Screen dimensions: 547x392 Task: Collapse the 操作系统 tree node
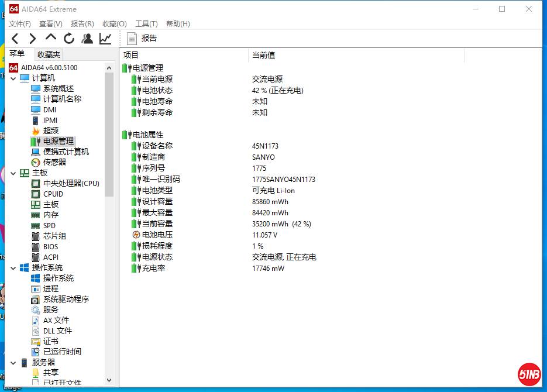(x=13, y=268)
